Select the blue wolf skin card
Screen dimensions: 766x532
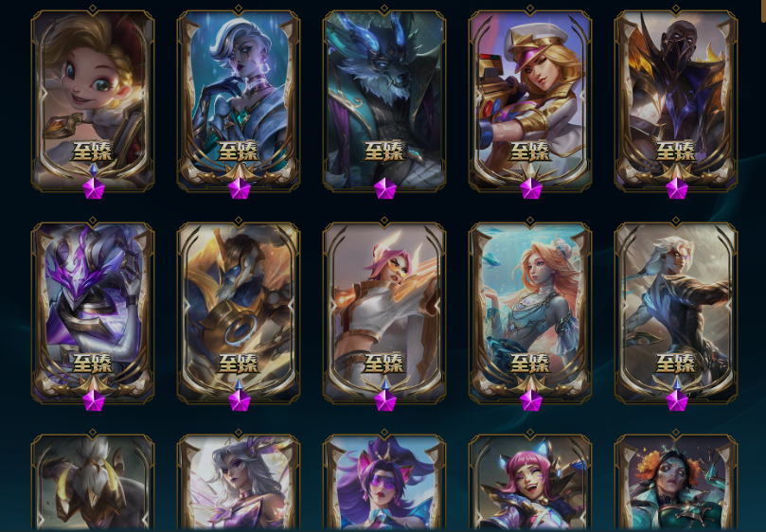(384, 100)
